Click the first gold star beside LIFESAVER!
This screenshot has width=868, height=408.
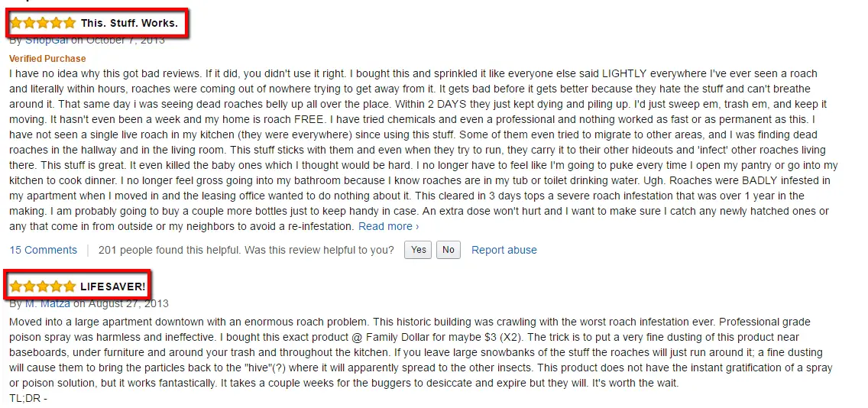[16, 287]
